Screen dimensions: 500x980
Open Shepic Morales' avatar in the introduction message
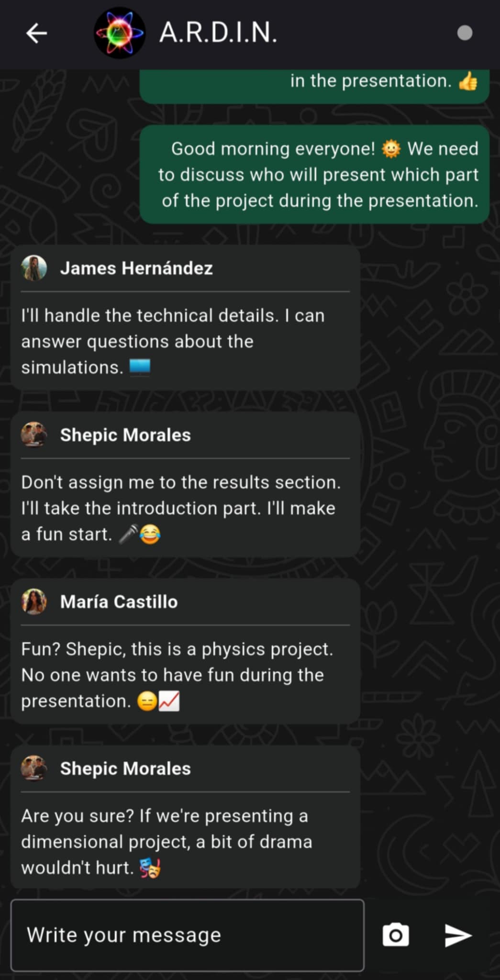point(34,434)
